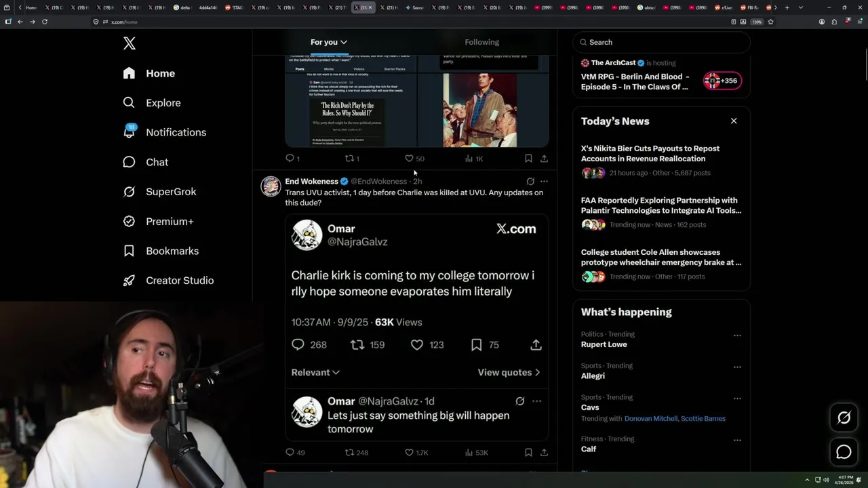Open more options on End Wokeness post
The height and width of the screenshot is (488, 868).
pyautogui.click(x=544, y=182)
